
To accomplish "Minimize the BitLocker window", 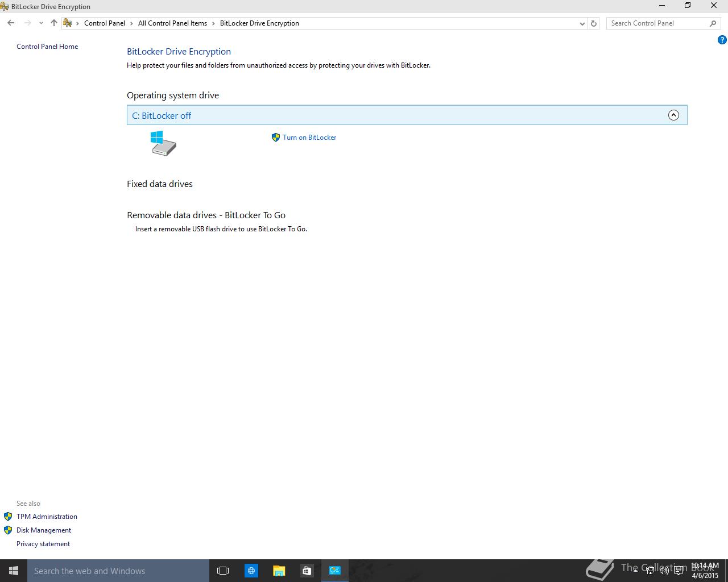I will pyautogui.click(x=662, y=6).
